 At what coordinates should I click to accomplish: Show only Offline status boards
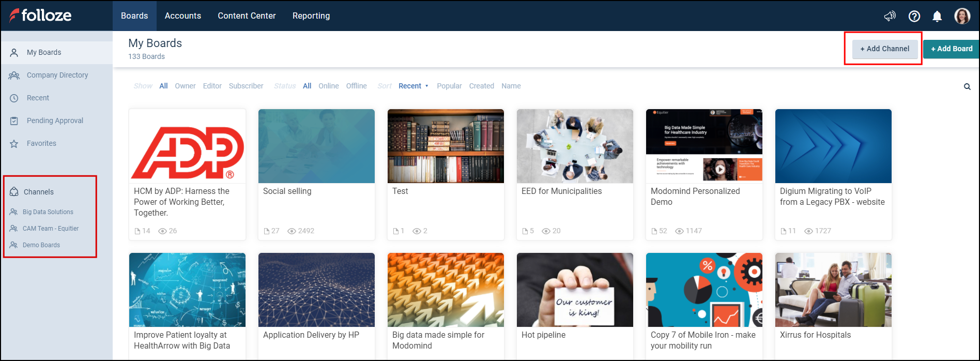tap(356, 86)
